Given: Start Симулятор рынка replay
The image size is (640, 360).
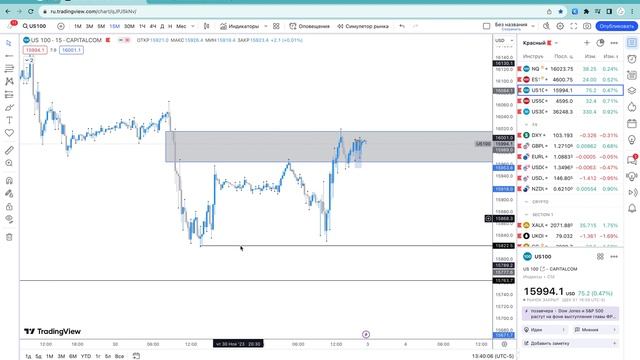Looking at the screenshot, I should point(363,26).
